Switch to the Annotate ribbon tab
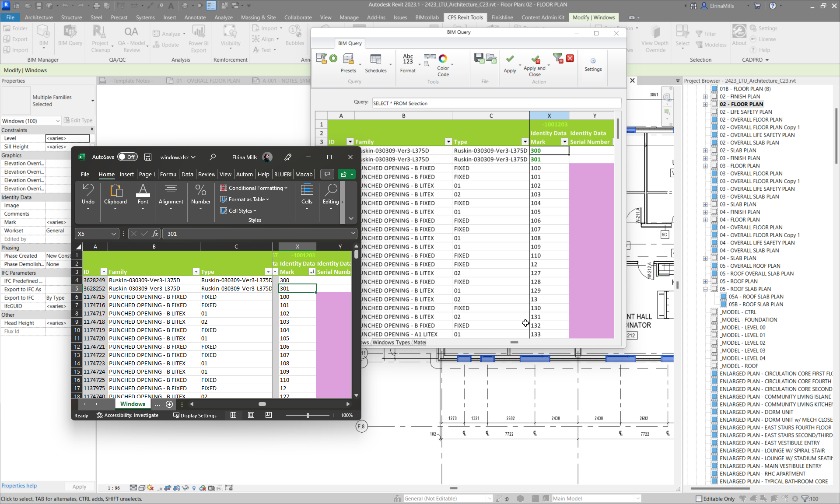Image resolution: width=840 pixels, height=504 pixels. point(195,17)
